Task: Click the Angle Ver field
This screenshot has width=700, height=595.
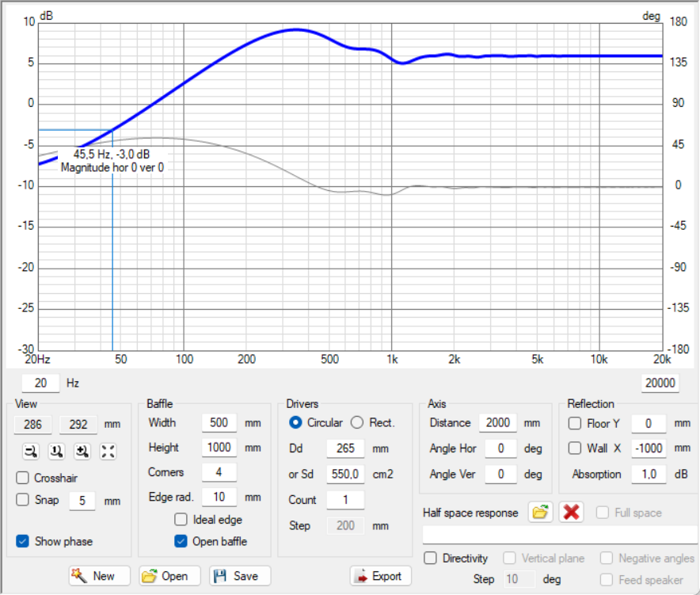Action: coord(501,474)
